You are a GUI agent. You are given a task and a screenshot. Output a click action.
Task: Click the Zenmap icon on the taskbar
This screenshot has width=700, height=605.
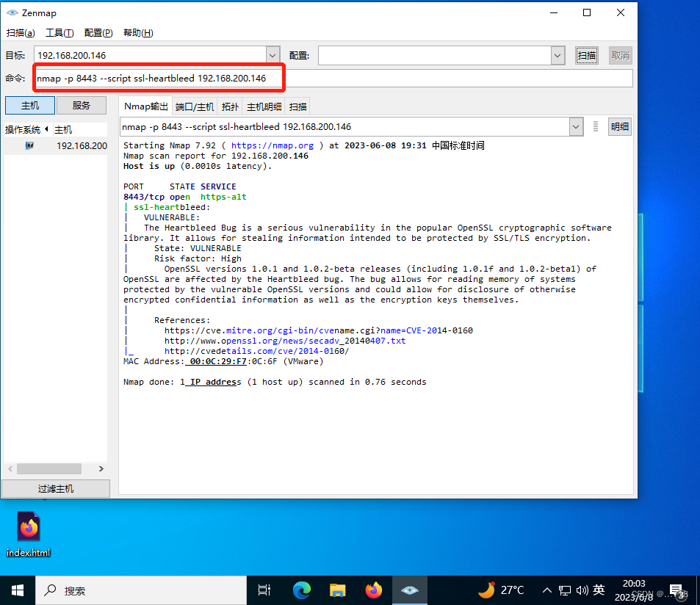(410, 590)
